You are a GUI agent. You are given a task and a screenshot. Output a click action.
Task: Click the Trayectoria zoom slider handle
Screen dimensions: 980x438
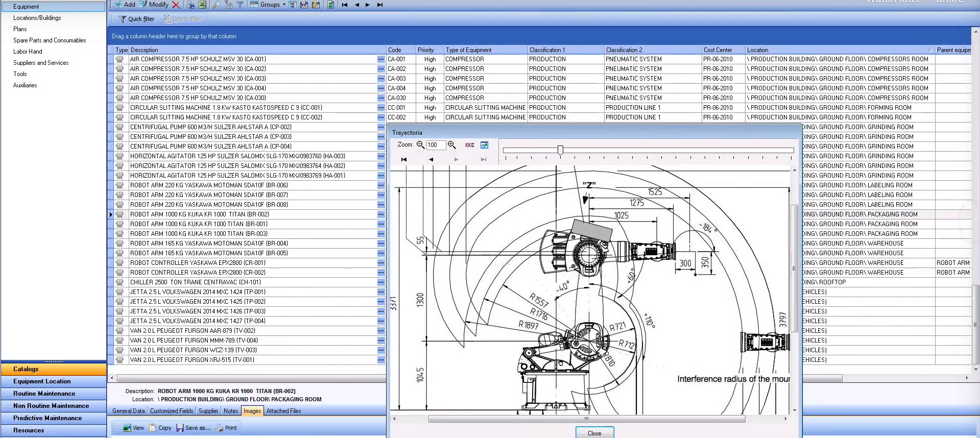pos(560,150)
